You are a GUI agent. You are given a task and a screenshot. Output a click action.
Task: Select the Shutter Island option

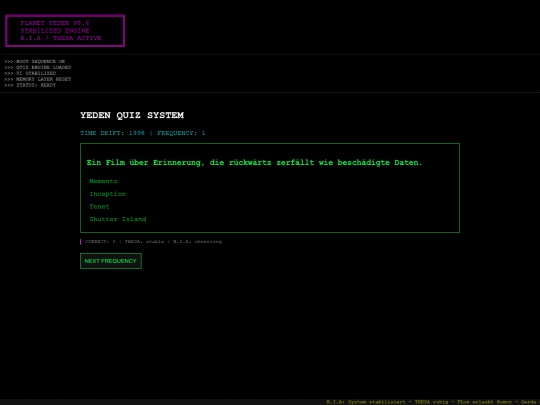(118, 219)
